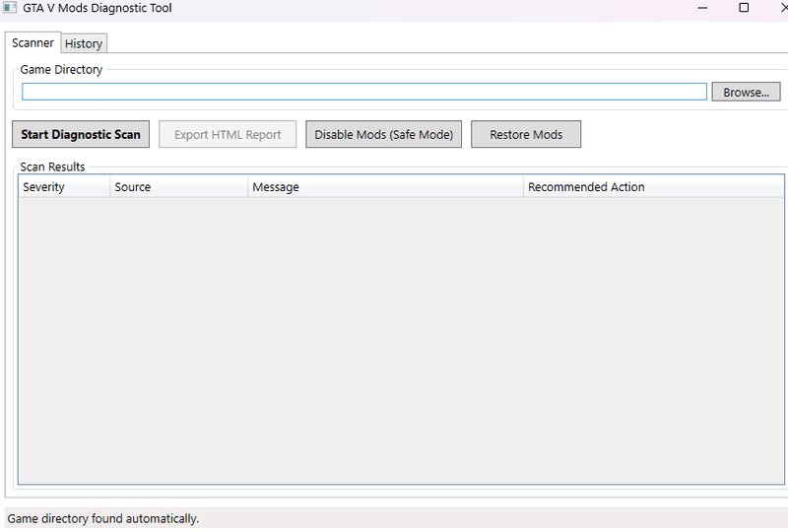Focus the Game Directory path field
Screen dimensions: 788x532
(x=364, y=92)
